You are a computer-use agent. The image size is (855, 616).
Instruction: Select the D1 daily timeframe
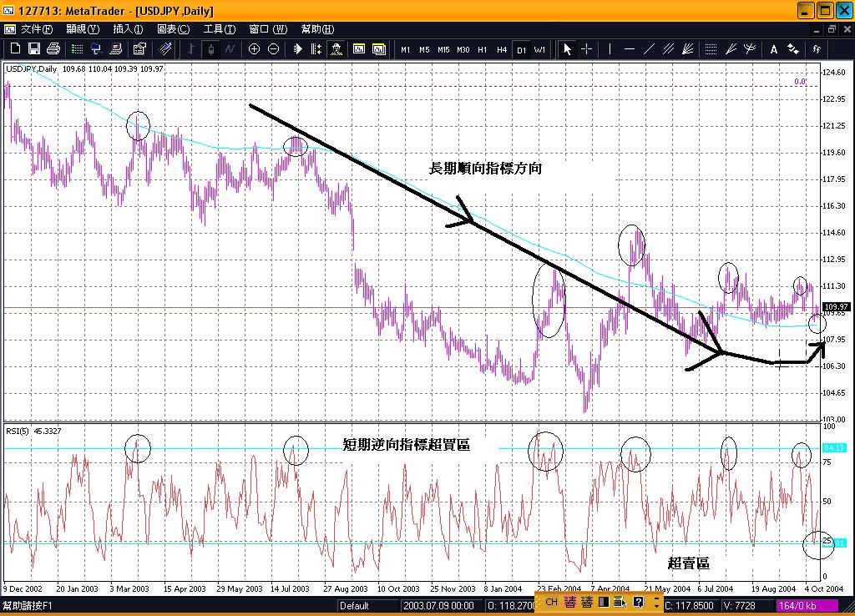coord(521,49)
